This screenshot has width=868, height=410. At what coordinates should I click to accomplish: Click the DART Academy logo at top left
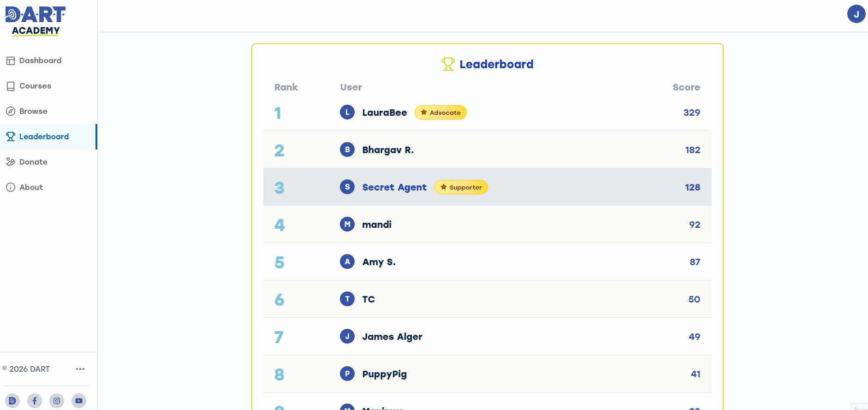tap(36, 20)
